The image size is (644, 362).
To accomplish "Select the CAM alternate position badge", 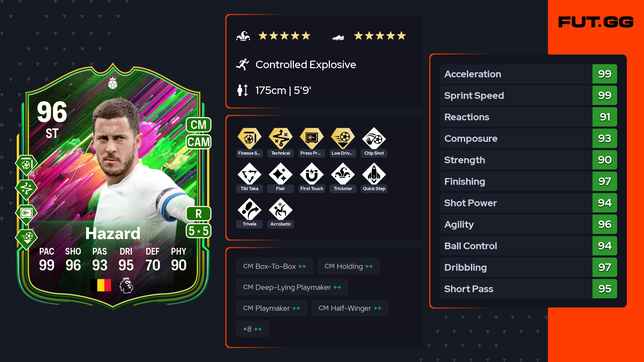I will pos(199,142).
